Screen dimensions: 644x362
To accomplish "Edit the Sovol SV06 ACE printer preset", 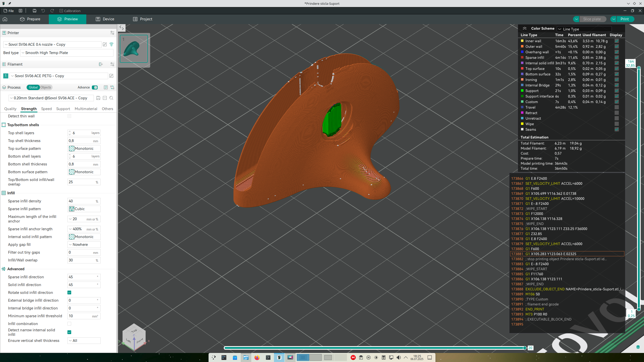I will pyautogui.click(x=105, y=44).
